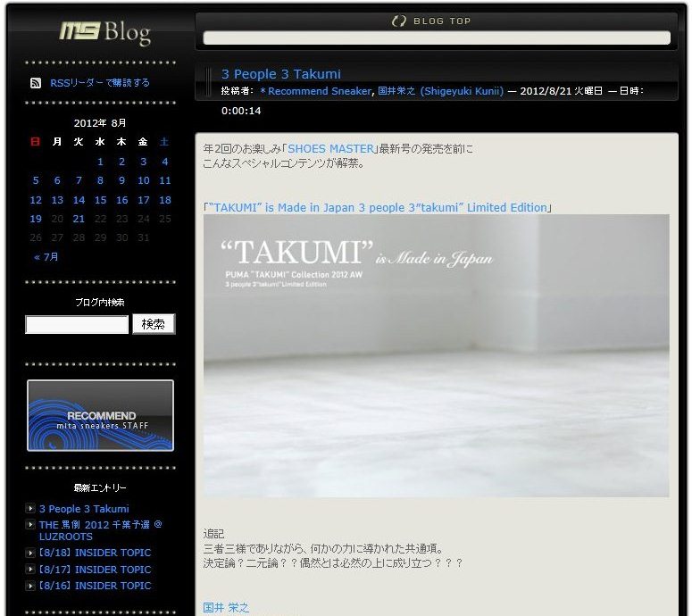Image resolution: width=692 pixels, height=616 pixels.
Task: Go to previous month « 7月
Action: [x=46, y=257]
